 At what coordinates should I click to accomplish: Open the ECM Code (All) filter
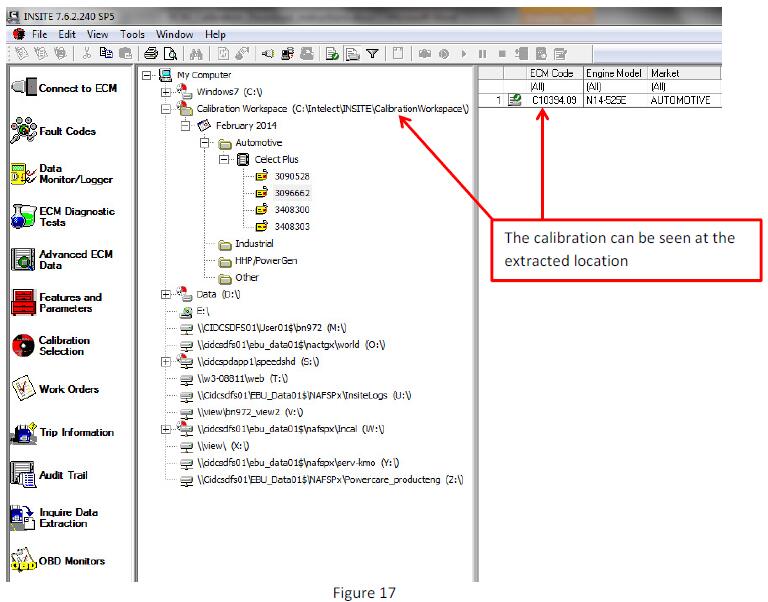pos(555,87)
